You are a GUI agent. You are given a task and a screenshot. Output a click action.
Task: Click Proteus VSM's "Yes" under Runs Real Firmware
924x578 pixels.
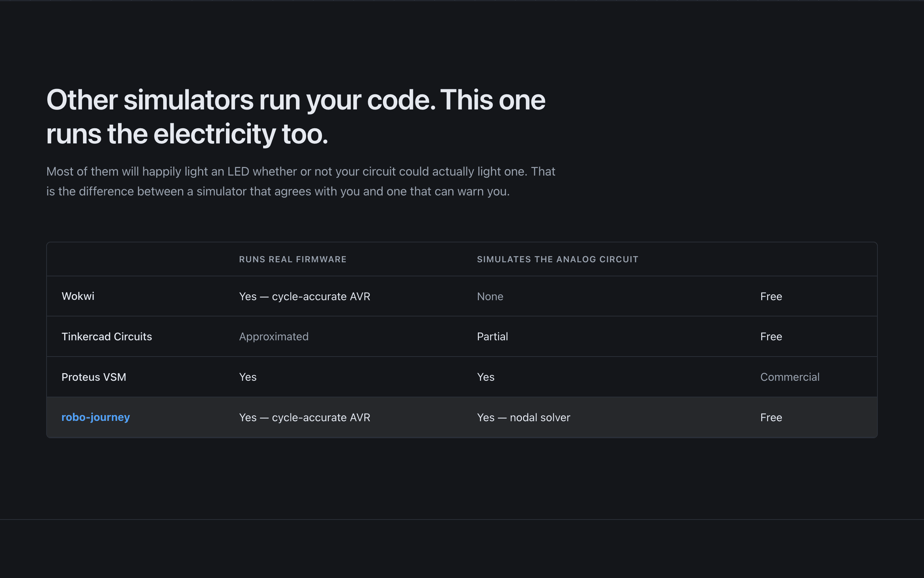[247, 377]
